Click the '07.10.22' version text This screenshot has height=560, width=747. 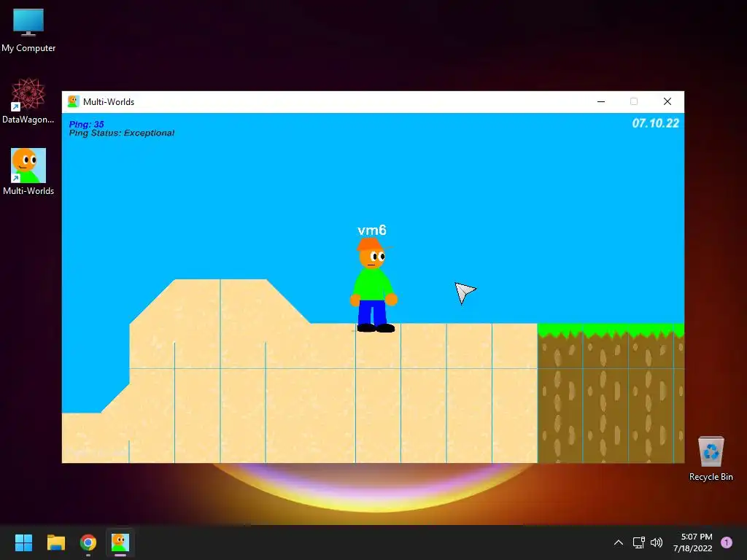tap(656, 123)
